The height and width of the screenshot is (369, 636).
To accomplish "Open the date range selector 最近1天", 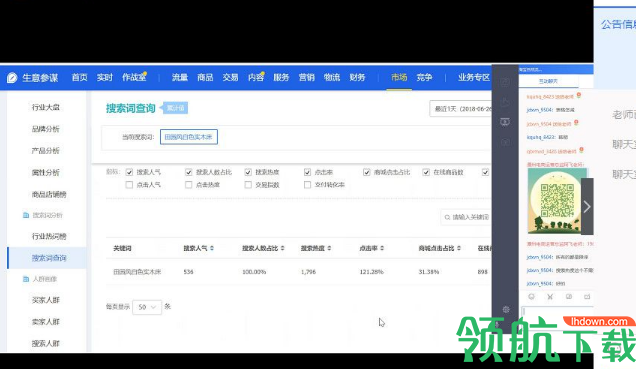I will pyautogui.click(x=461, y=109).
